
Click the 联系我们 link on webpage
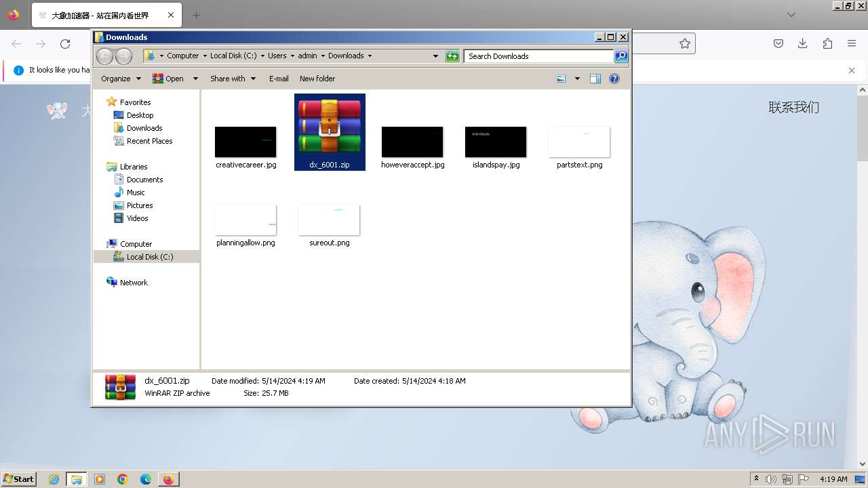793,107
